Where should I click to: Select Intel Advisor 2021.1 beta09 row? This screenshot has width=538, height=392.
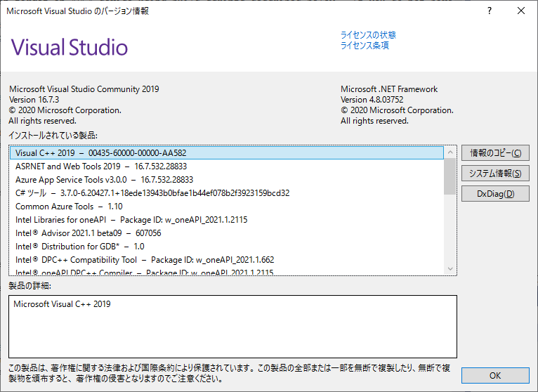click(x=227, y=233)
